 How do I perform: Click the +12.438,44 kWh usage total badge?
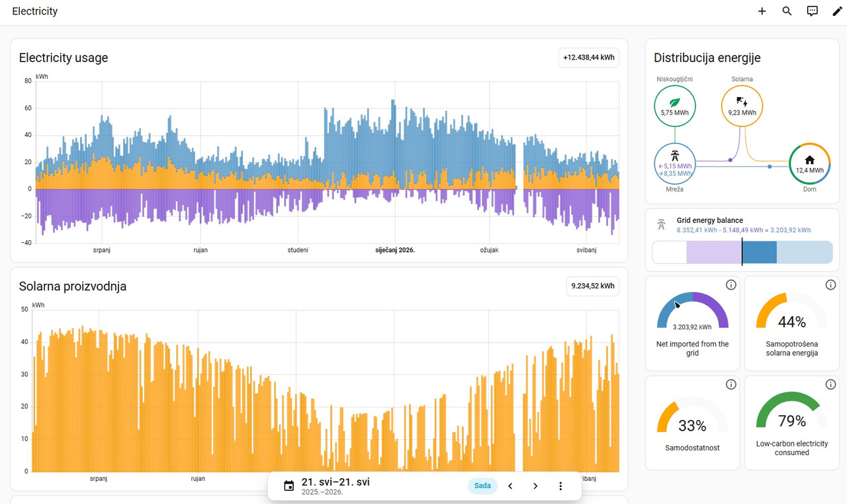[589, 58]
